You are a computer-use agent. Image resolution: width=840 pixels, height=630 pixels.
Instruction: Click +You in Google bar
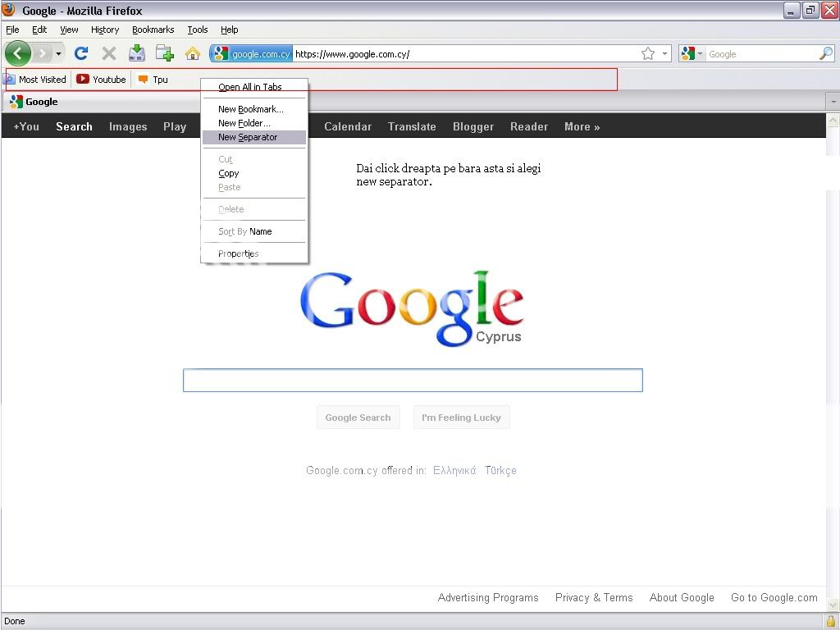26,126
